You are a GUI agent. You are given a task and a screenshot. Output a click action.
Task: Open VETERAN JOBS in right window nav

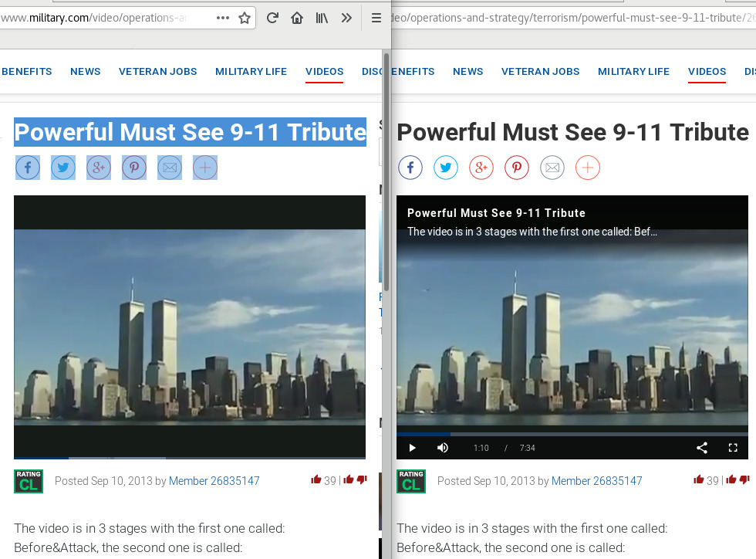click(x=541, y=72)
